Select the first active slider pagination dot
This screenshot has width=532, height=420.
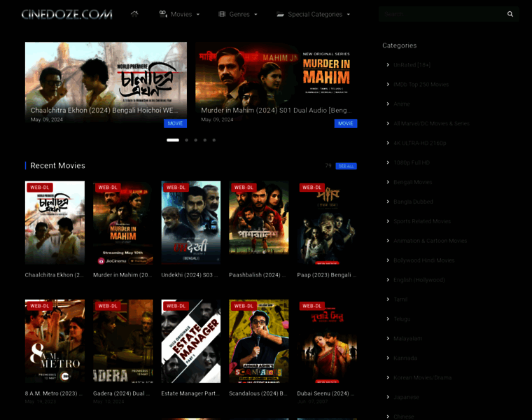(173, 140)
